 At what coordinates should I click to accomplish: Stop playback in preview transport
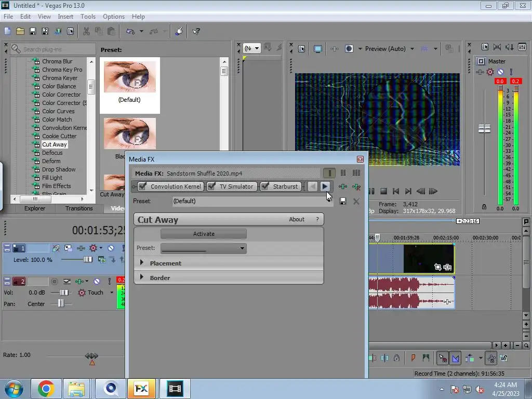coord(383,191)
